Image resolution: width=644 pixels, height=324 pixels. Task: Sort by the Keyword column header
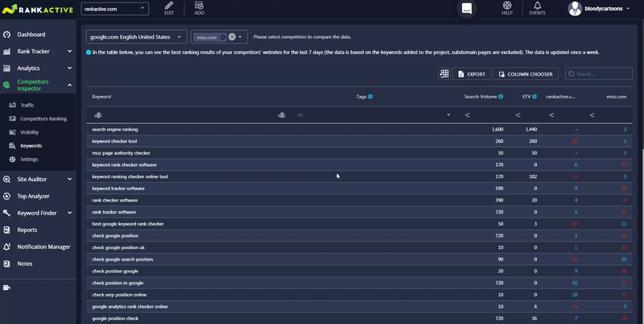point(101,97)
